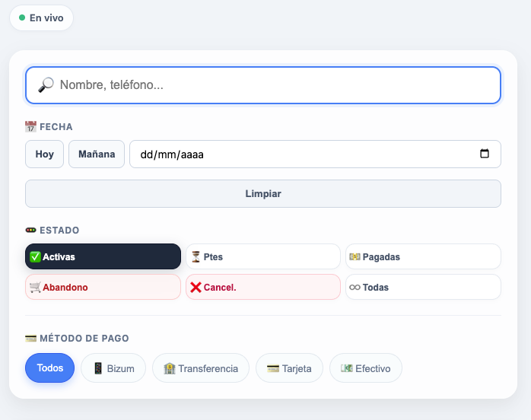Screen dimensions: 531x420
Task: Filter by Transferencia payment method
Action: pos(201,367)
